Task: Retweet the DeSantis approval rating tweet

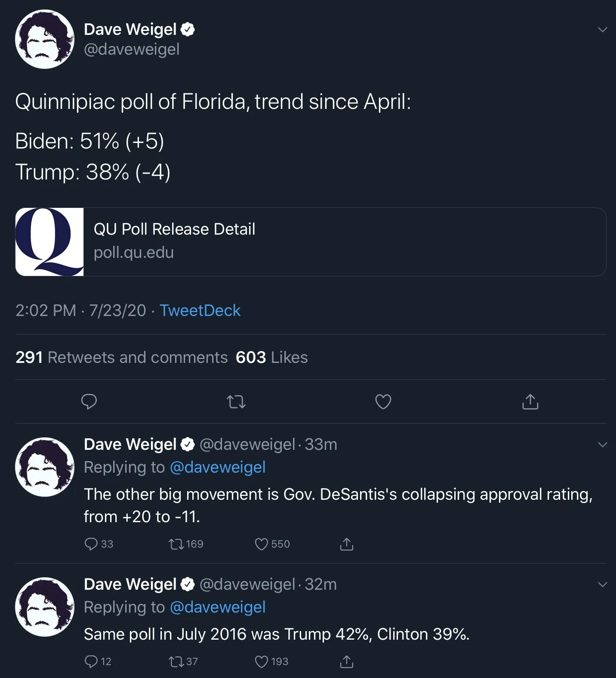Action: click(x=176, y=544)
